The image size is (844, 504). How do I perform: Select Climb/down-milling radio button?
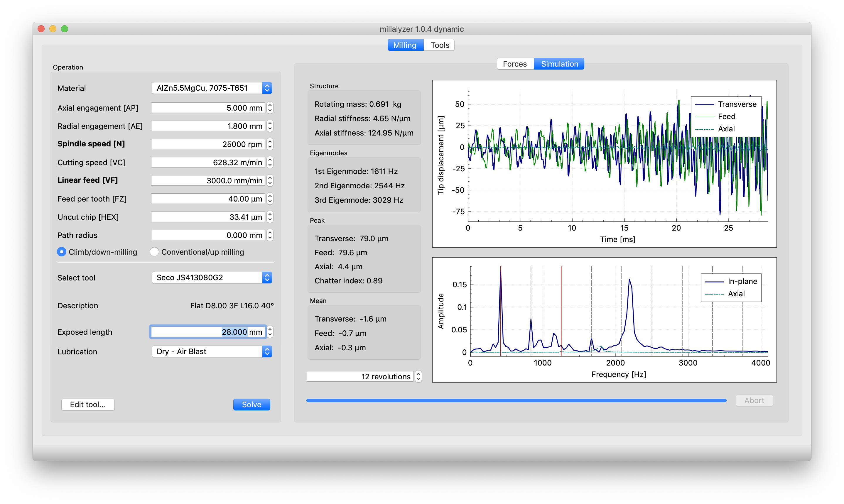pyautogui.click(x=61, y=252)
